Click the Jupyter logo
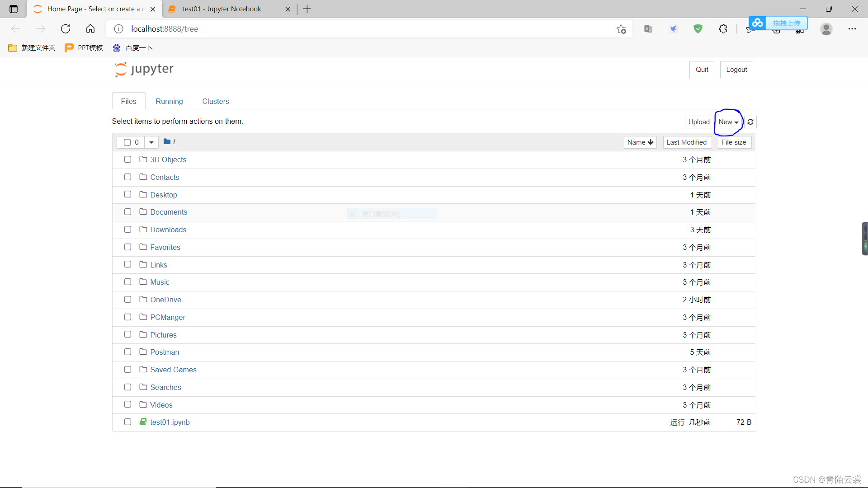The width and height of the screenshot is (868, 488). tap(144, 69)
